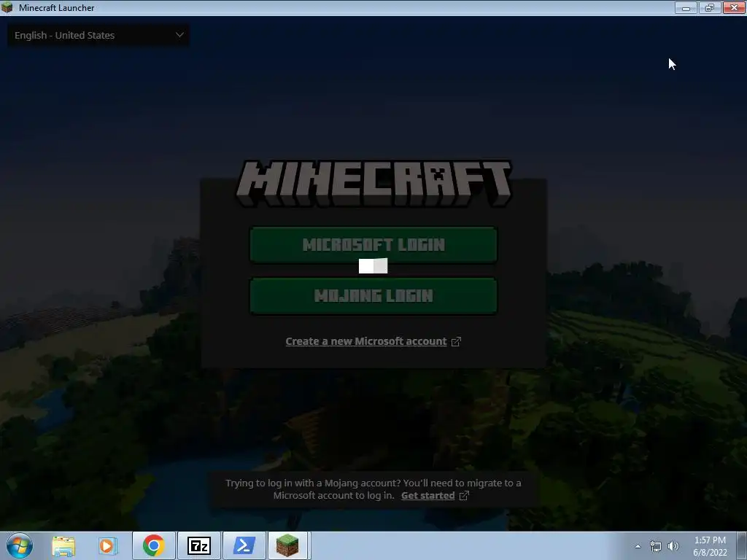Click external link icon beside Get started

(464, 496)
